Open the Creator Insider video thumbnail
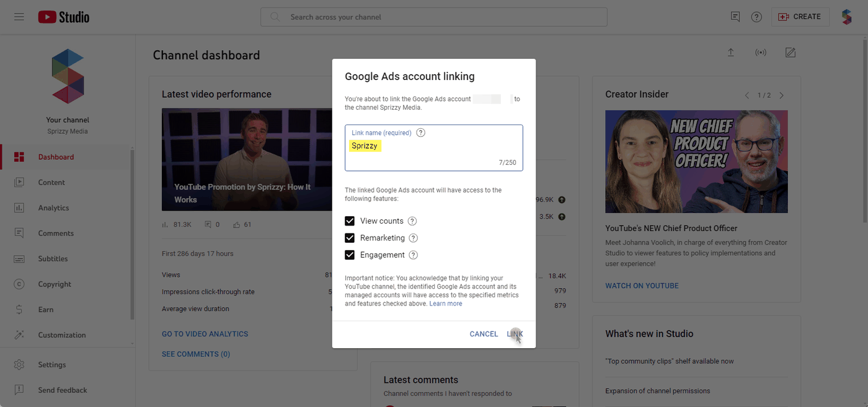868x407 pixels. [696, 162]
